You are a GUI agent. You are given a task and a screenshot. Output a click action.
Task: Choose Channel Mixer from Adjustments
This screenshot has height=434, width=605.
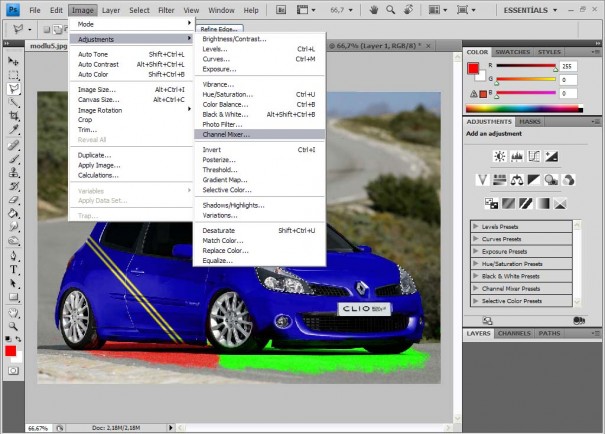[x=259, y=134]
